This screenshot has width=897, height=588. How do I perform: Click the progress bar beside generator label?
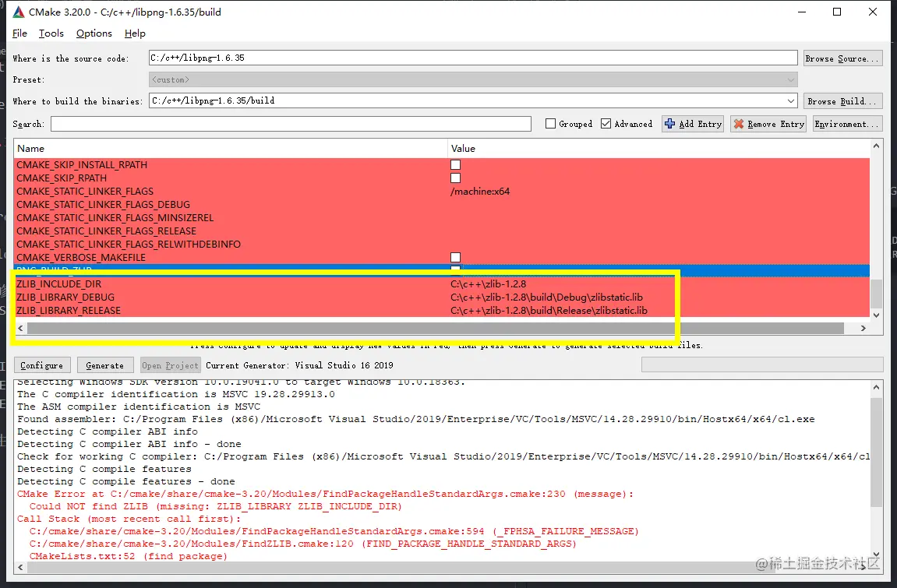click(x=762, y=364)
